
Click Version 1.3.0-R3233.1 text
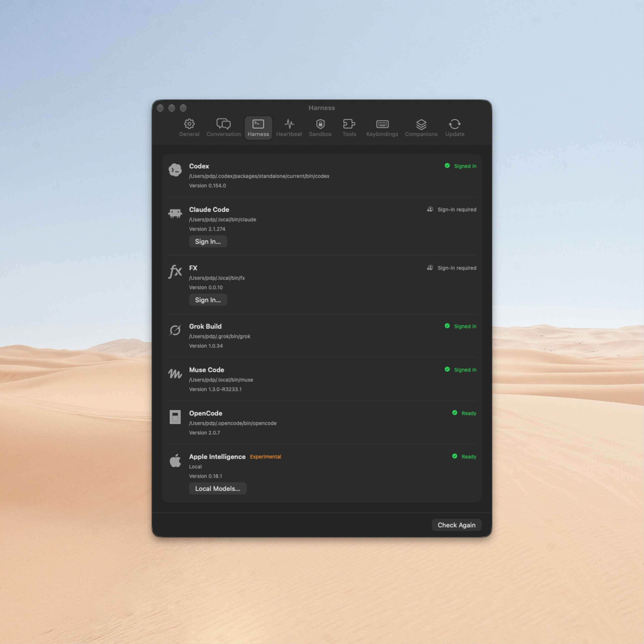[x=215, y=389]
